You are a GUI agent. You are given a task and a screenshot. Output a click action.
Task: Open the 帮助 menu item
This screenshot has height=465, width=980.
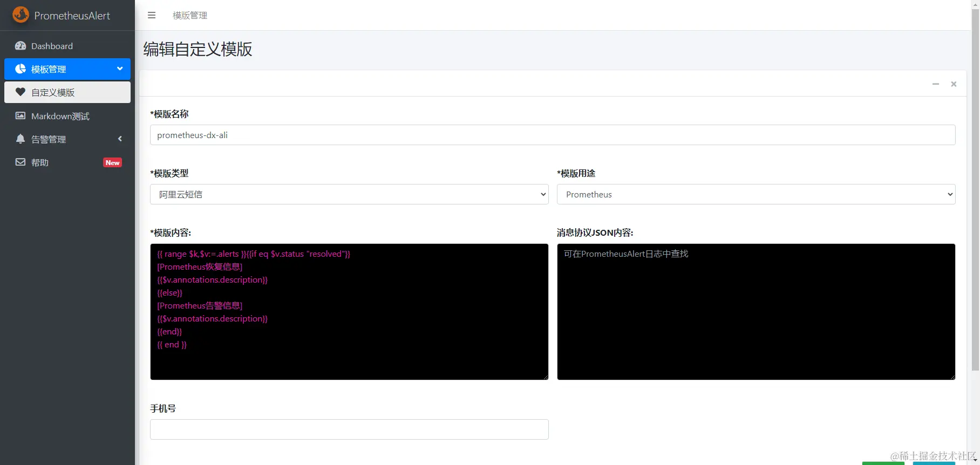point(67,162)
